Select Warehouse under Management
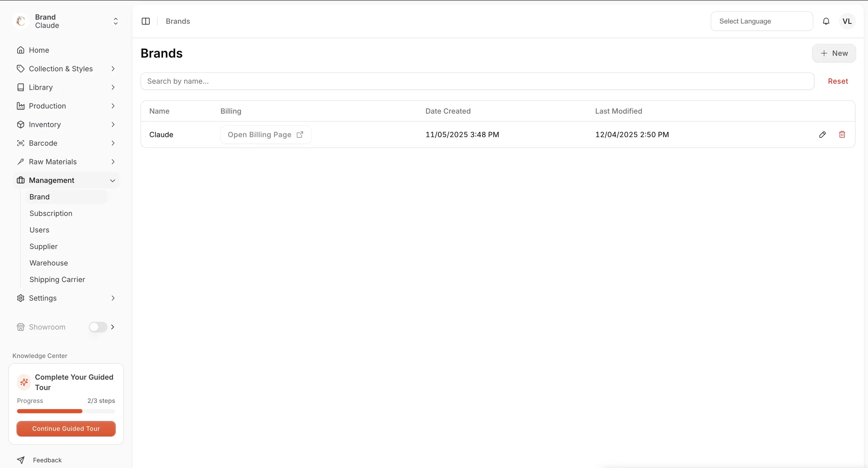The image size is (868, 468). [49, 263]
